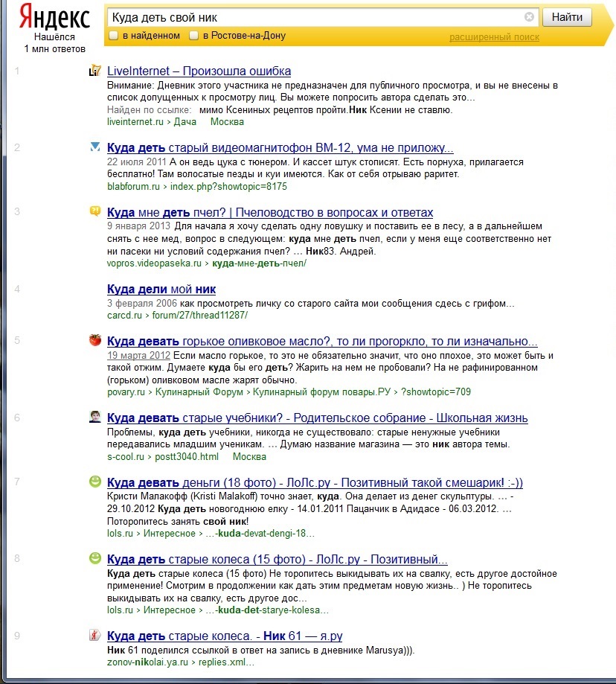This screenshot has height=684, width=616.
Task: Click the green smiley favicon beside 'Куда девать деньги'
Action: [x=95, y=482]
